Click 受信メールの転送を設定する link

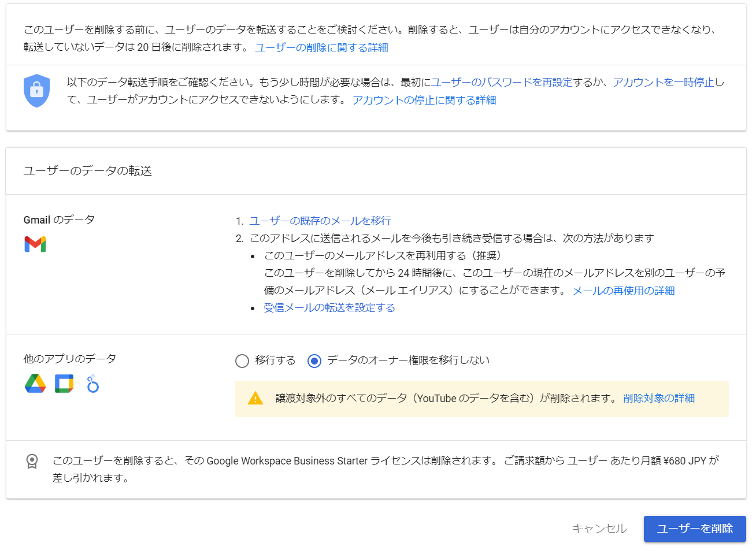coord(329,307)
